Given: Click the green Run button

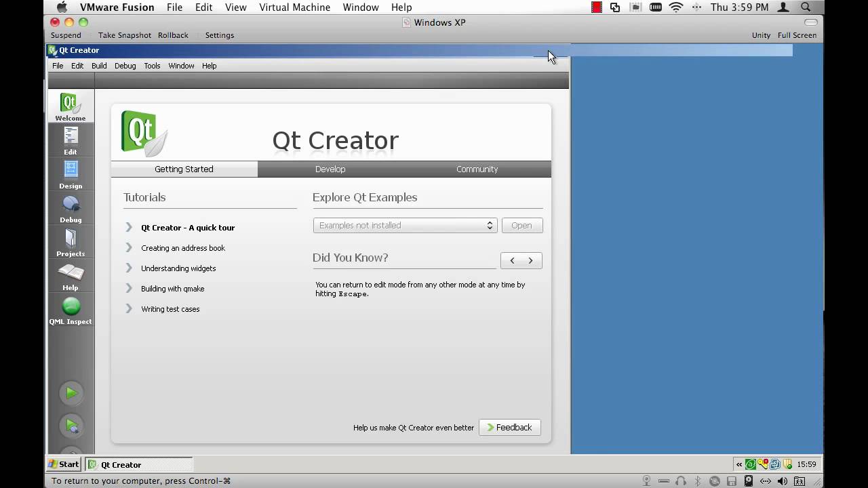Looking at the screenshot, I should (71, 393).
